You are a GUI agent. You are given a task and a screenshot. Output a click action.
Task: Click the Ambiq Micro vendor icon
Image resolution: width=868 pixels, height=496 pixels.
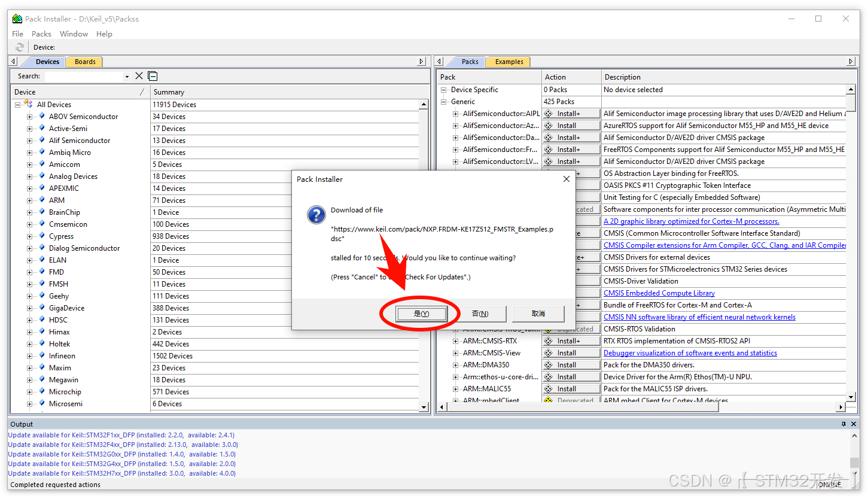(42, 153)
